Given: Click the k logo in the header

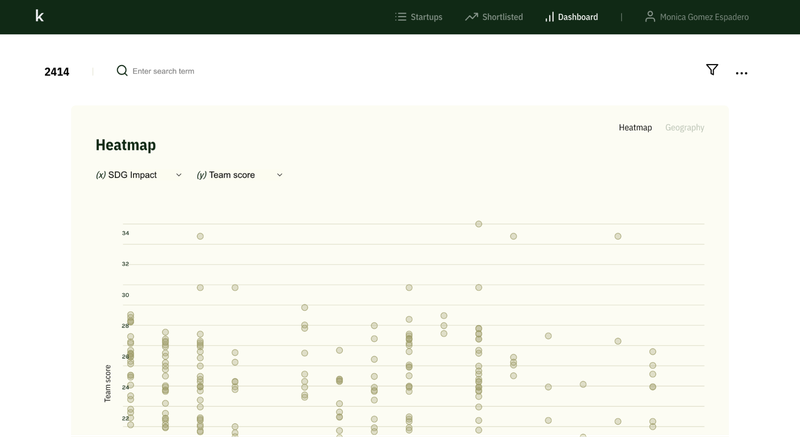Looking at the screenshot, I should coord(39,16).
